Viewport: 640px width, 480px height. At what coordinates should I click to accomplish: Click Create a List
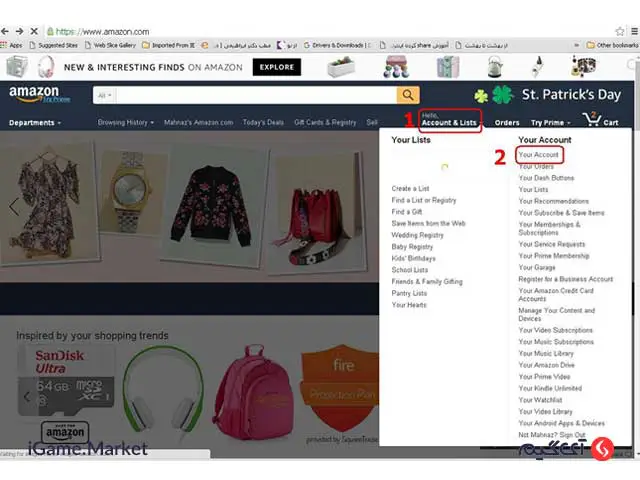coord(410,189)
